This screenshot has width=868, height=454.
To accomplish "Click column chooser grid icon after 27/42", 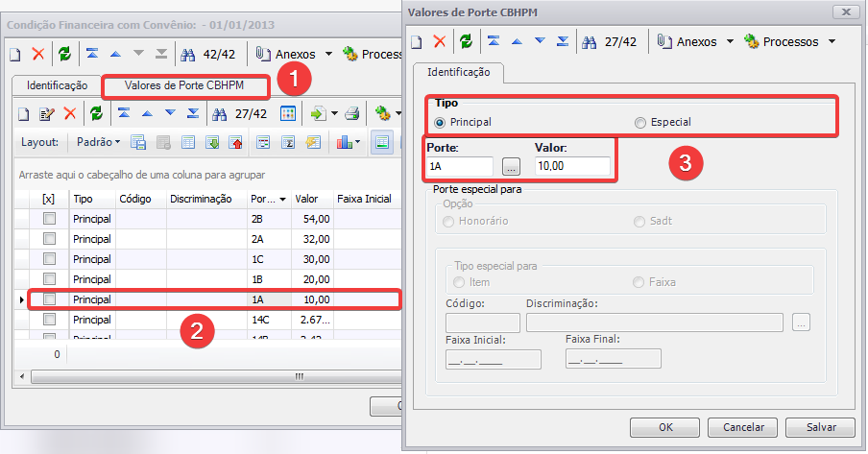I will [x=288, y=113].
